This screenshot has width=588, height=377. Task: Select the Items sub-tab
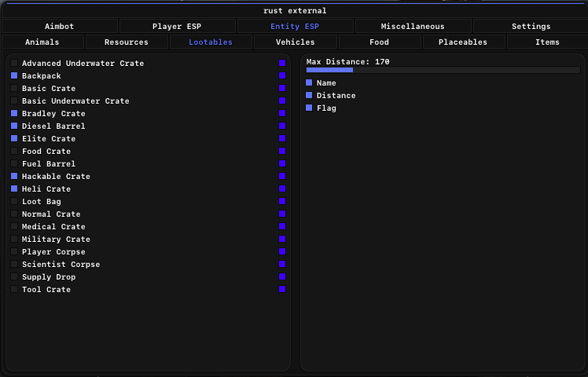coord(547,42)
